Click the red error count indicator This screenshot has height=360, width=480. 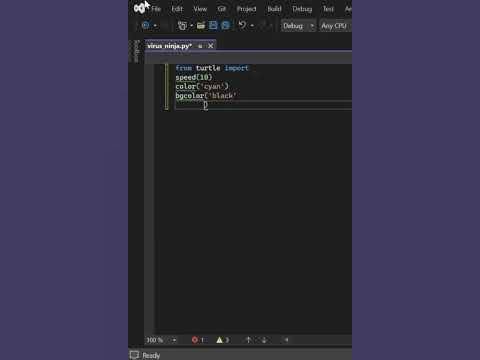[198, 340]
